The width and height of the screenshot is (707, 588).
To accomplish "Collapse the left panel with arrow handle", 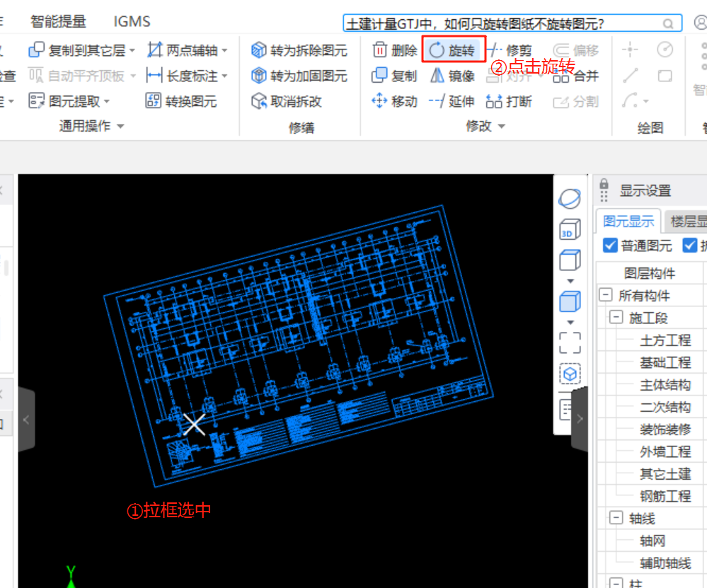I will click(26, 420).
